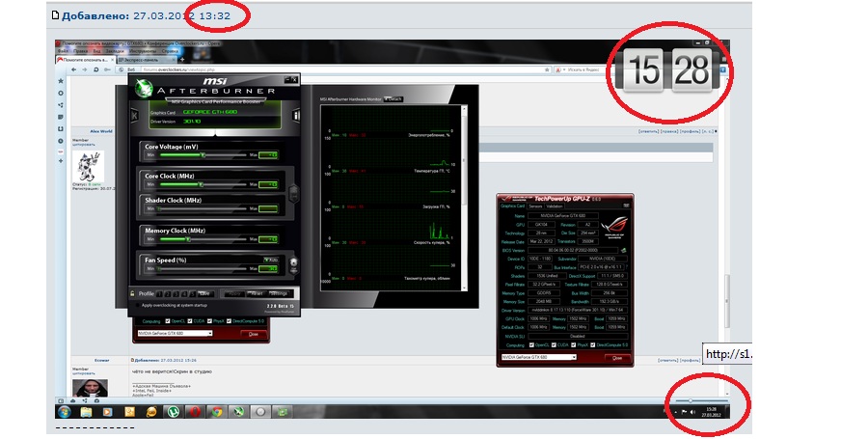
Task: Click the profile lock icon in Afterburner
Action: point(133,293)
